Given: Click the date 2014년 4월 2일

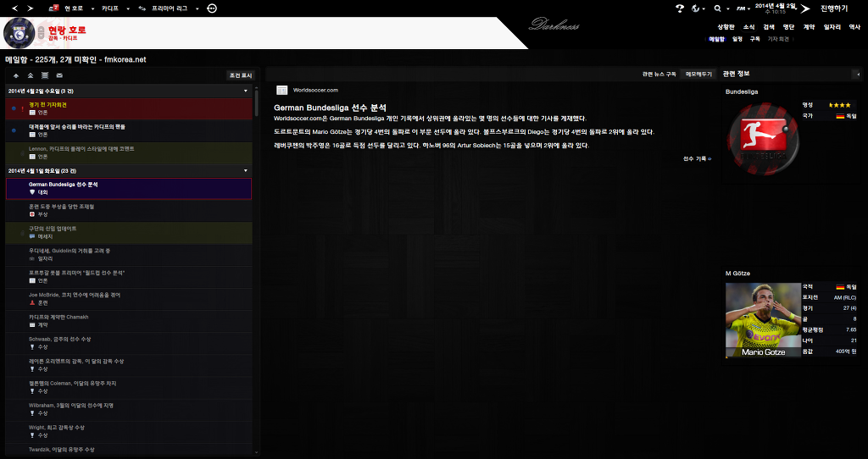Looking at the screenshot, I should [776, 6].
